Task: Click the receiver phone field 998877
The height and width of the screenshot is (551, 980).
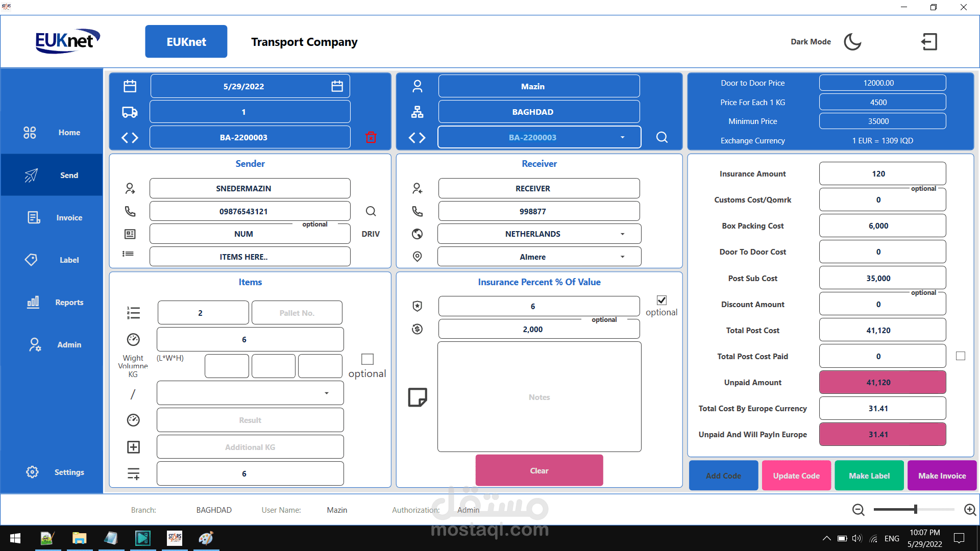Action: tap(539, 211)
